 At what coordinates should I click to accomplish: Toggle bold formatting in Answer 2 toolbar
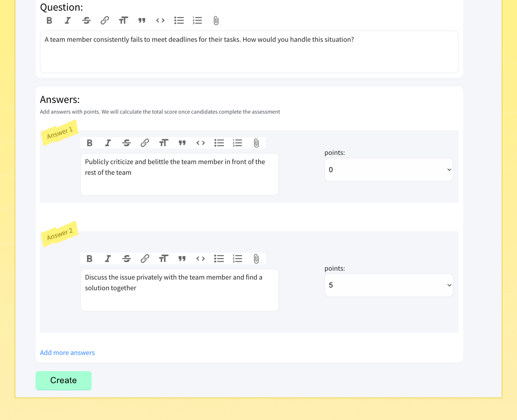coord(90,258)
